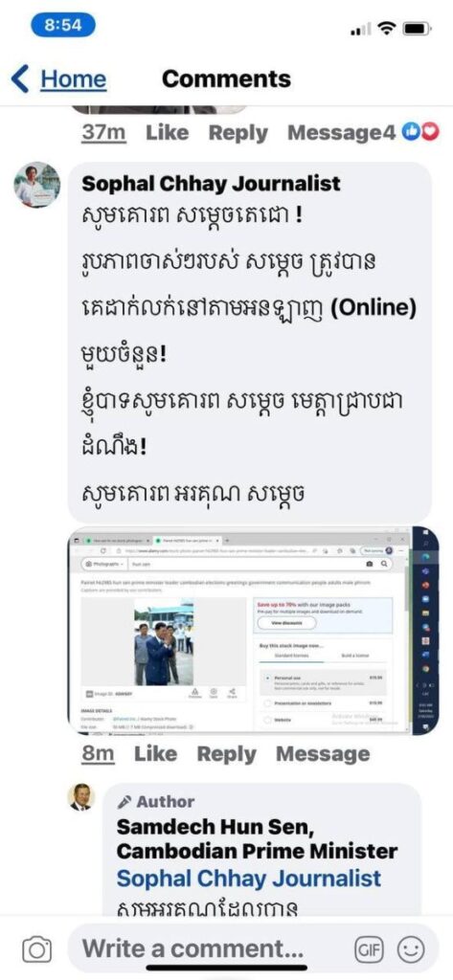Reply to the comment posted 37m ago

(238, 132)
